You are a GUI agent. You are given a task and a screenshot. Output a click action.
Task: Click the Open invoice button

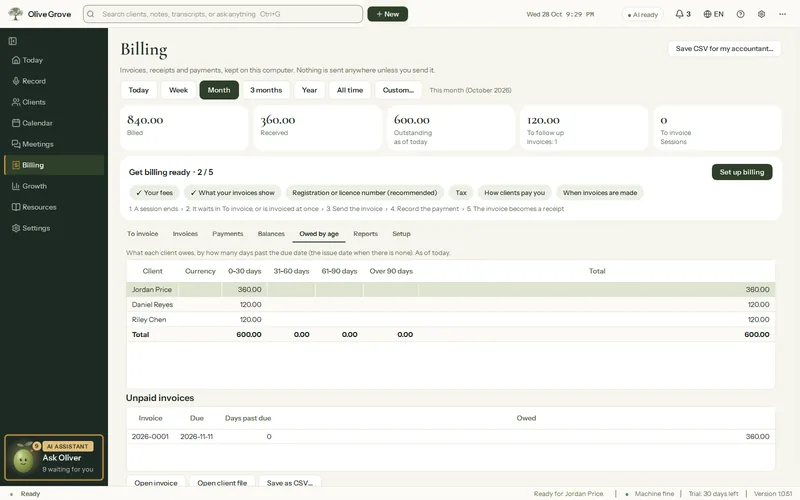pos(156,483)
